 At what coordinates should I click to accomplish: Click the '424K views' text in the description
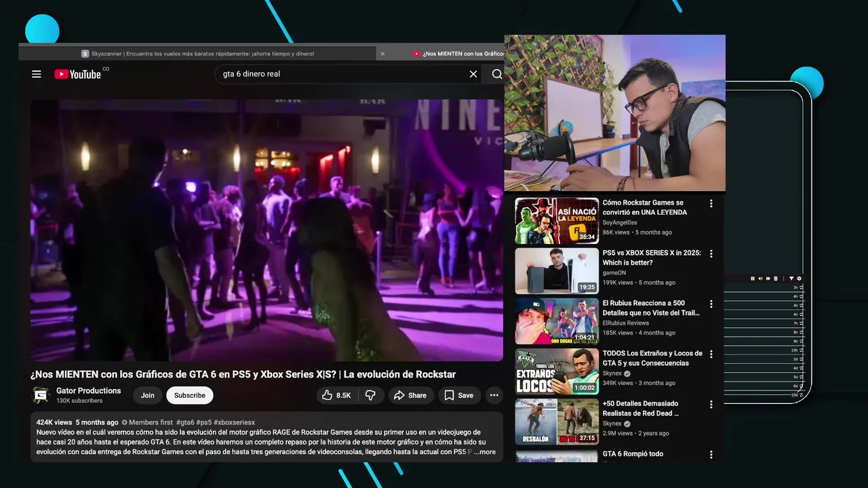click(x=54, y=422)
